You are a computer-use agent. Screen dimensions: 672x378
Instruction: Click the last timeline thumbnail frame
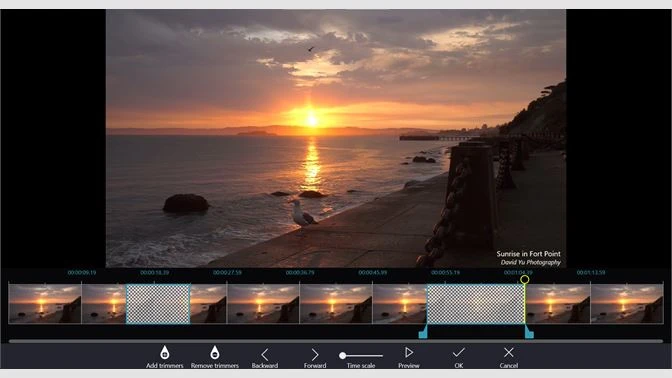click(627, 303)
